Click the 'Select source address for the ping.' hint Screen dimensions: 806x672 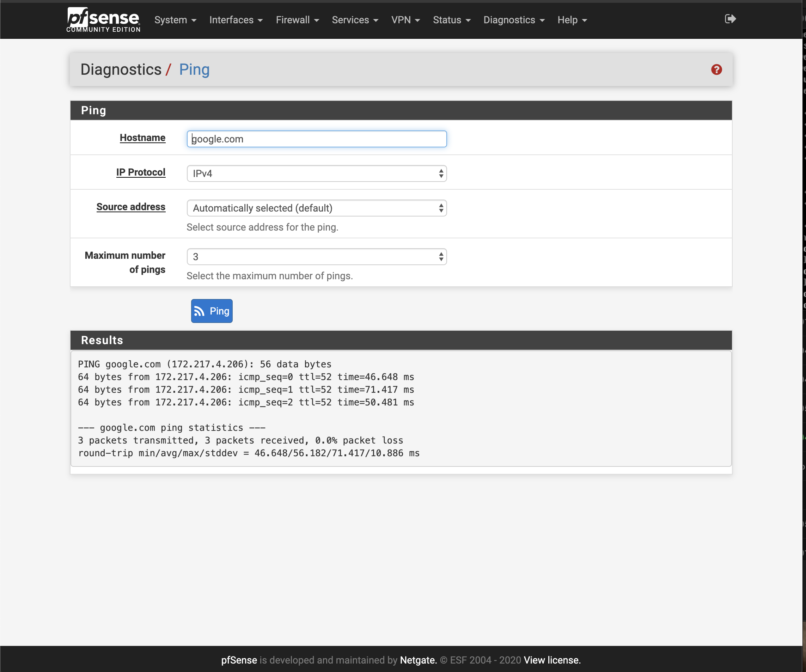pyautogui.click(x=262, y=227)
